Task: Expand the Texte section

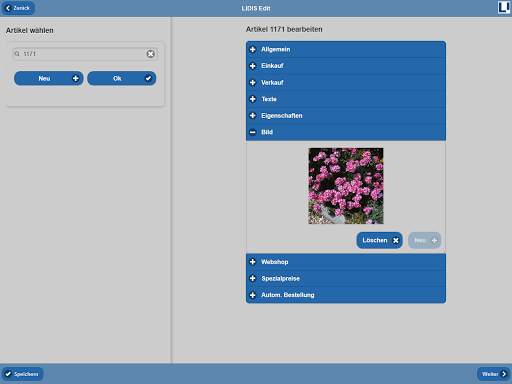Action: (346, 99)
